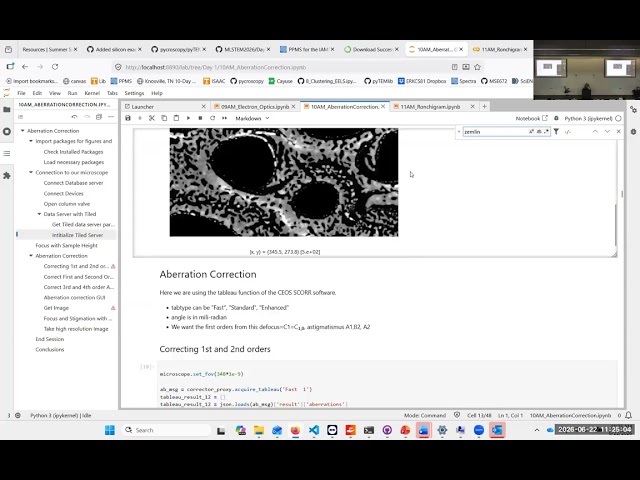
Task: Collapse Data Server with Tiled section
Action: (x=39, y=214)
